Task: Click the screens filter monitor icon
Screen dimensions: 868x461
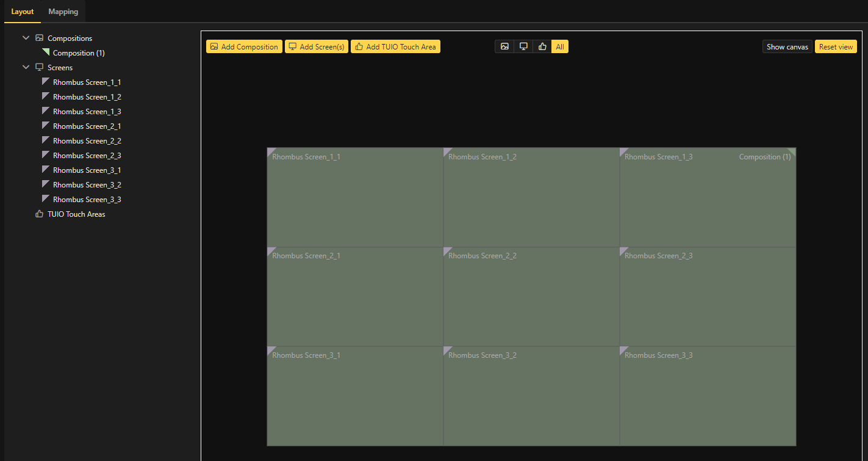Action: (x=523, y=47)
